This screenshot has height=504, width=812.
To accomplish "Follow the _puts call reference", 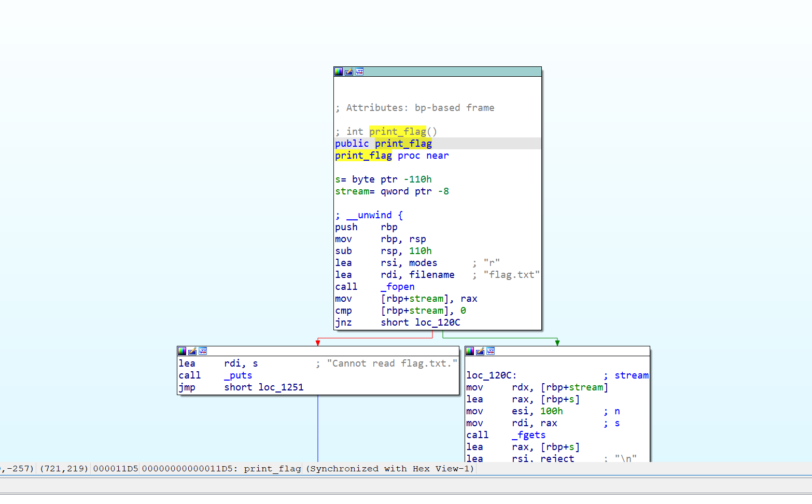I will pos(237,375).
